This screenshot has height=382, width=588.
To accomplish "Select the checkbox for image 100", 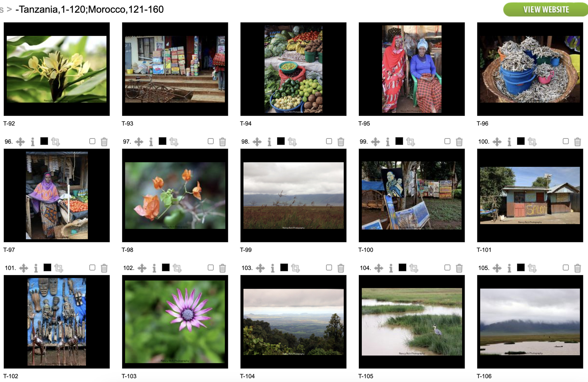I will (566, 141).
